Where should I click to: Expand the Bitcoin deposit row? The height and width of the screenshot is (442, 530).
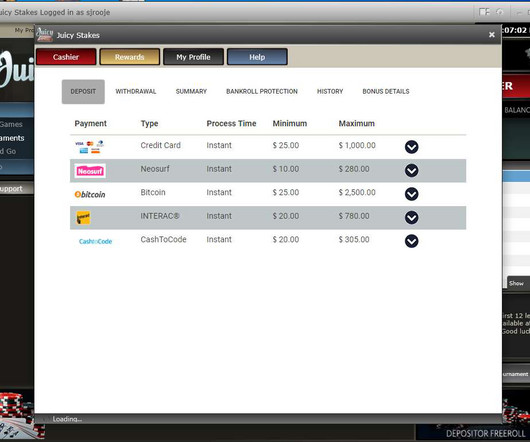pos(411,194)
